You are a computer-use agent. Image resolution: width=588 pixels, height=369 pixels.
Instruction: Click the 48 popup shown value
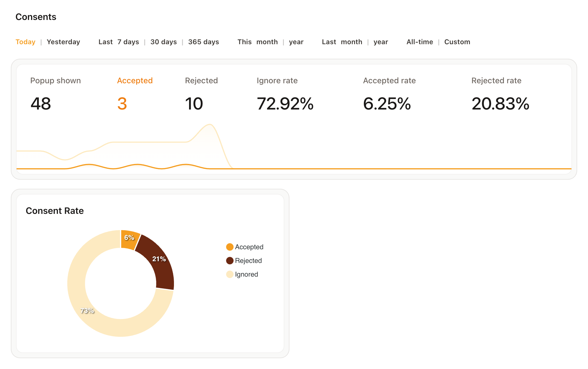(x=41, y=104)
